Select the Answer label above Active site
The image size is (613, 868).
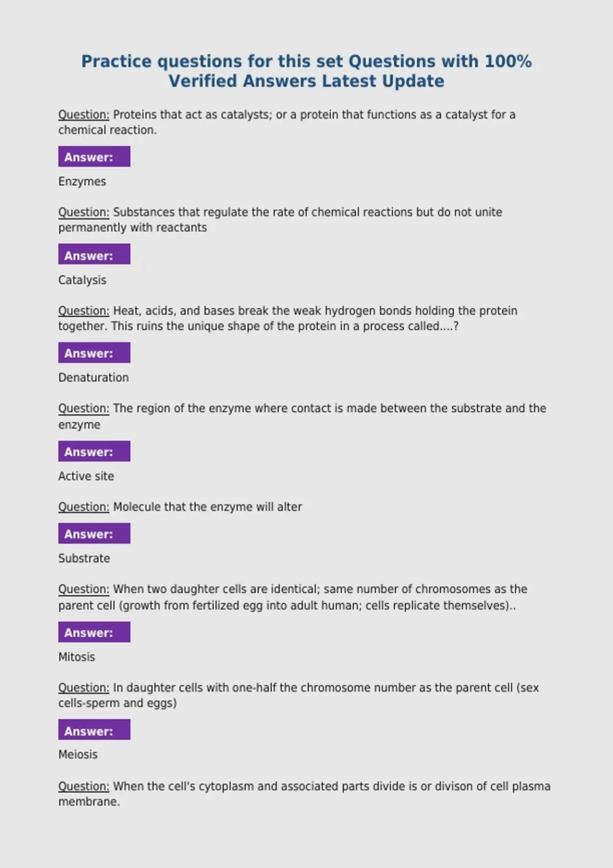click(94, 451)
